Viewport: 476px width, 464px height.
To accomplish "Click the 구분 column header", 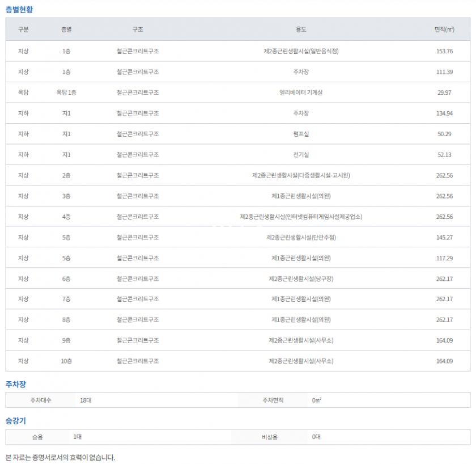I will pos(23,29).
